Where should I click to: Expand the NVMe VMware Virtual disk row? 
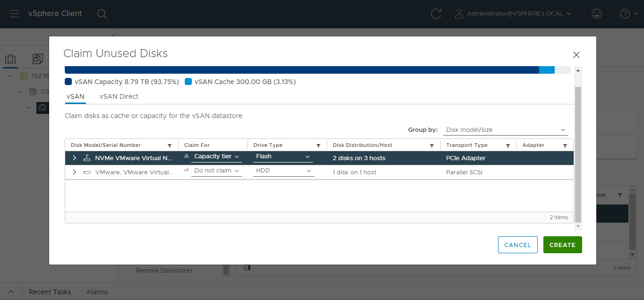tap(74, 158)
